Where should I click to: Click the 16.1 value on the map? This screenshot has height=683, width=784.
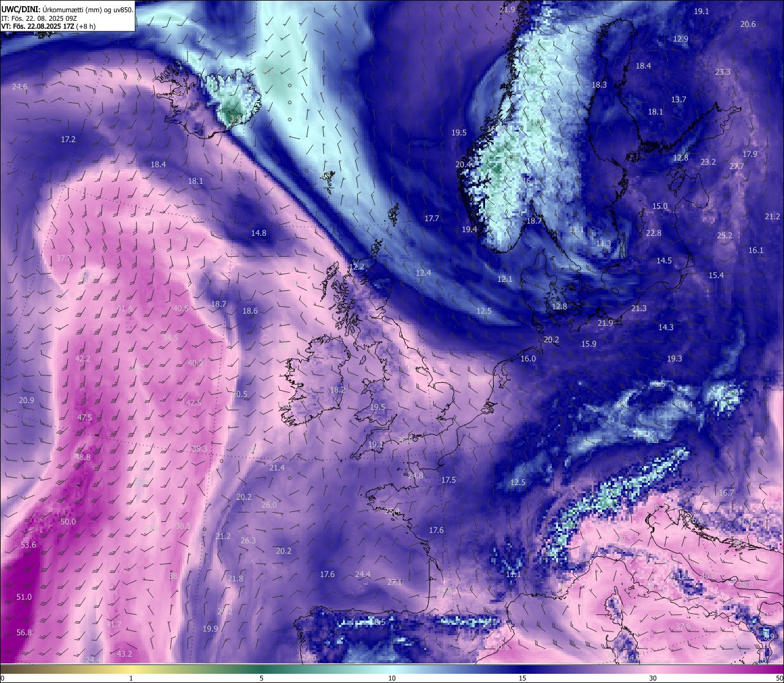coord(756,251)
